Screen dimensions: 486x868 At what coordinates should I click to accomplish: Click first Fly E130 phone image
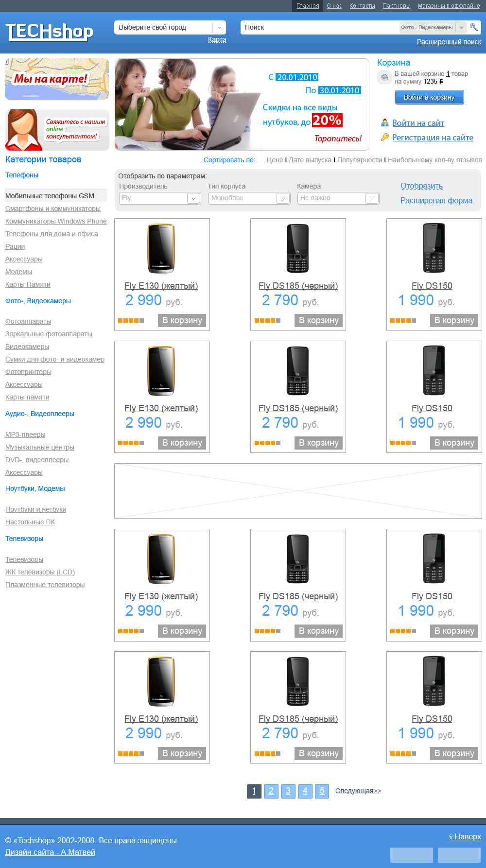(x=161, y=248)
